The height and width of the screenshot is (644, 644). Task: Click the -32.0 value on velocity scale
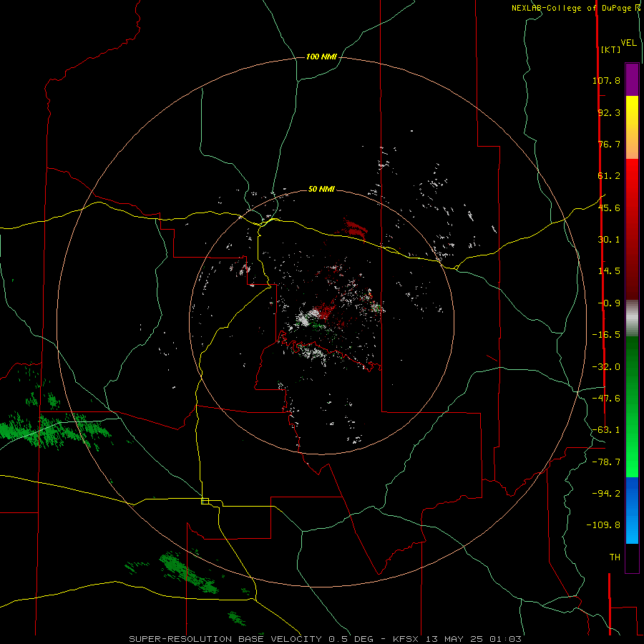tap(606, 367)
